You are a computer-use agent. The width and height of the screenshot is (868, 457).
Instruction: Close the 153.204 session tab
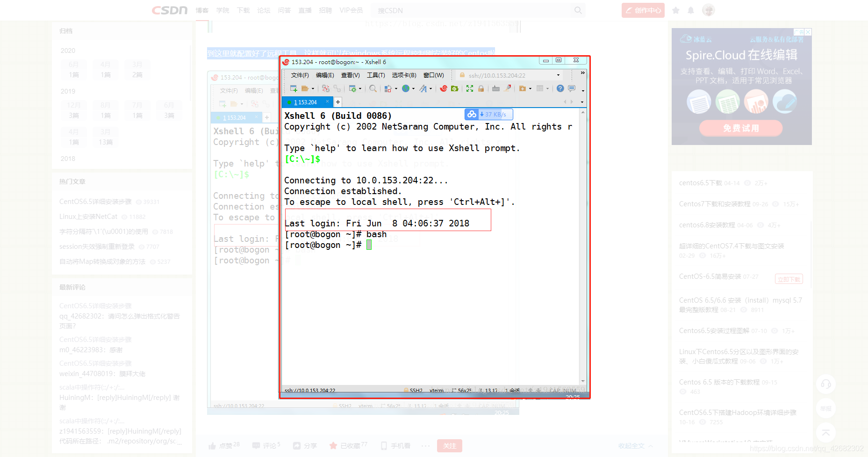(x=327, y=102)
